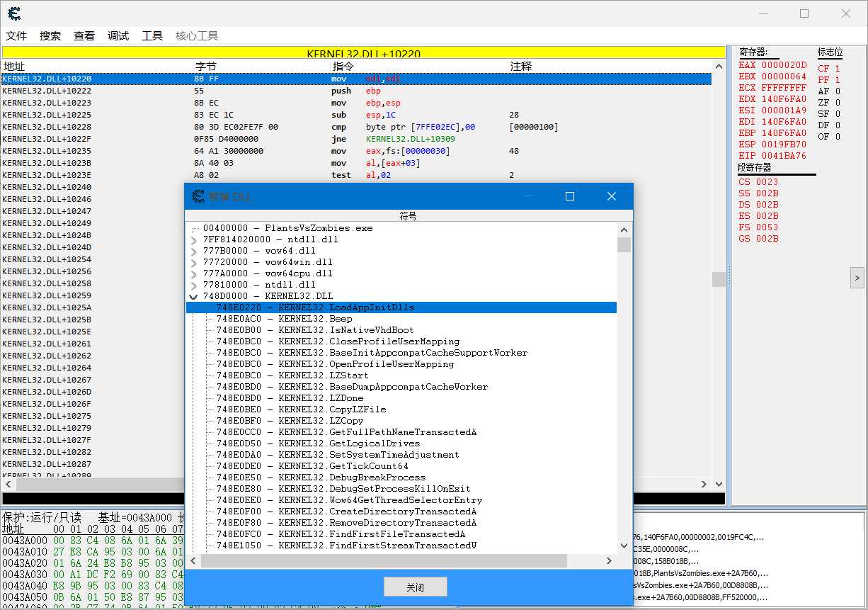Select PlantsVsZombies.exe module entry
This screenshot has width=868, height=610.
click(x=287, y=228)
